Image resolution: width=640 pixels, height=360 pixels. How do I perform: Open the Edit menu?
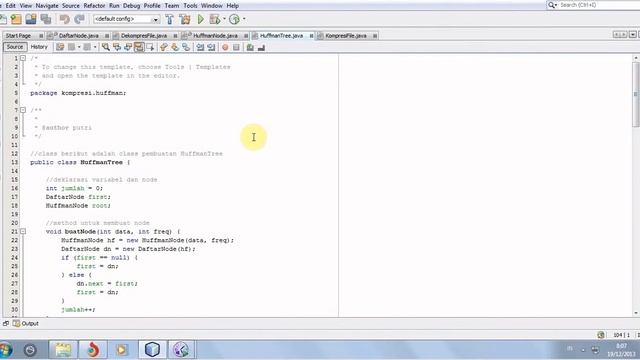click(x=11, y=6)
